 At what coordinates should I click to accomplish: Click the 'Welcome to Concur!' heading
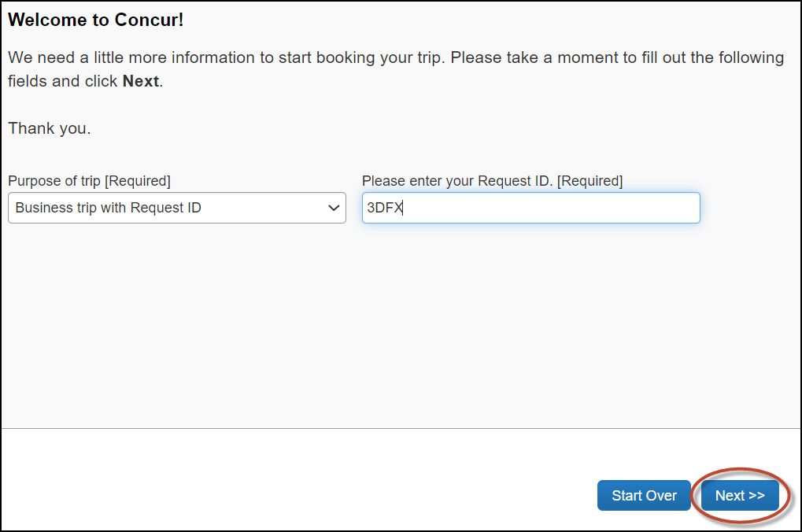(95, 20)
